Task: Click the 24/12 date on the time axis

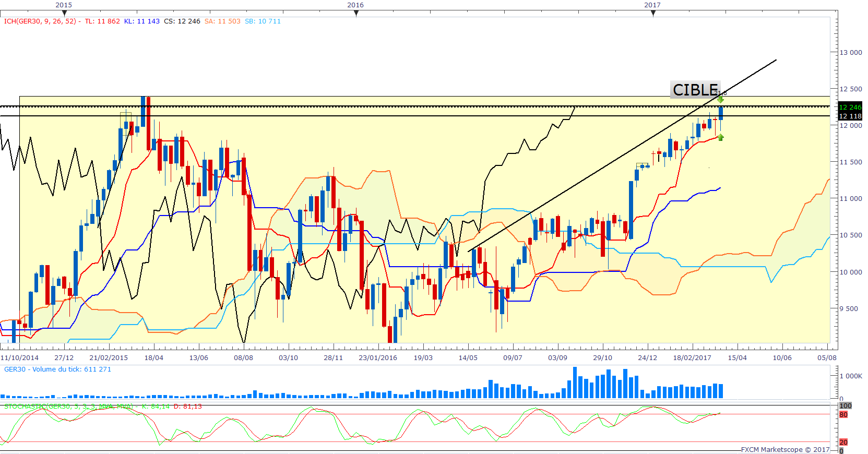Action: [x=648, y=358]
